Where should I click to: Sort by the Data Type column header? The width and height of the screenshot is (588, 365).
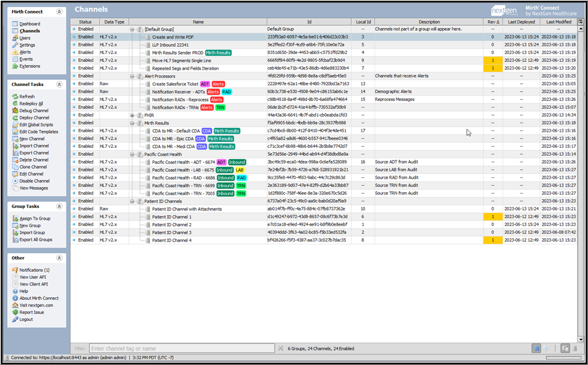(114, 22)
